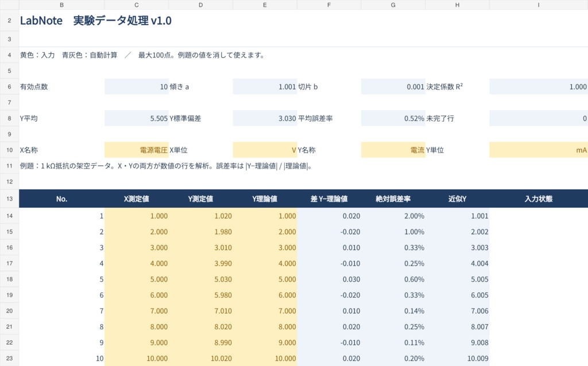The height and width of the screenshot is (366, 588).
Task: Click the No. column header
Action: pyautogui.click(x=61, y=198)
